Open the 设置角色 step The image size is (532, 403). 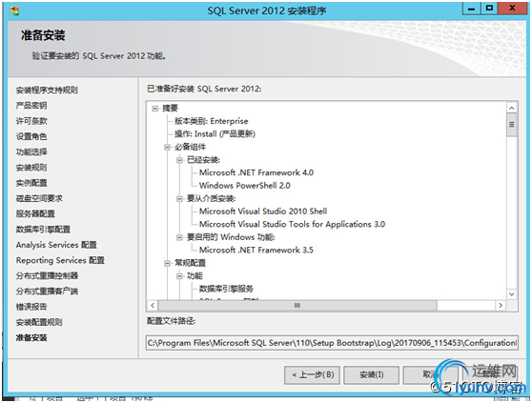pos(31,136)
